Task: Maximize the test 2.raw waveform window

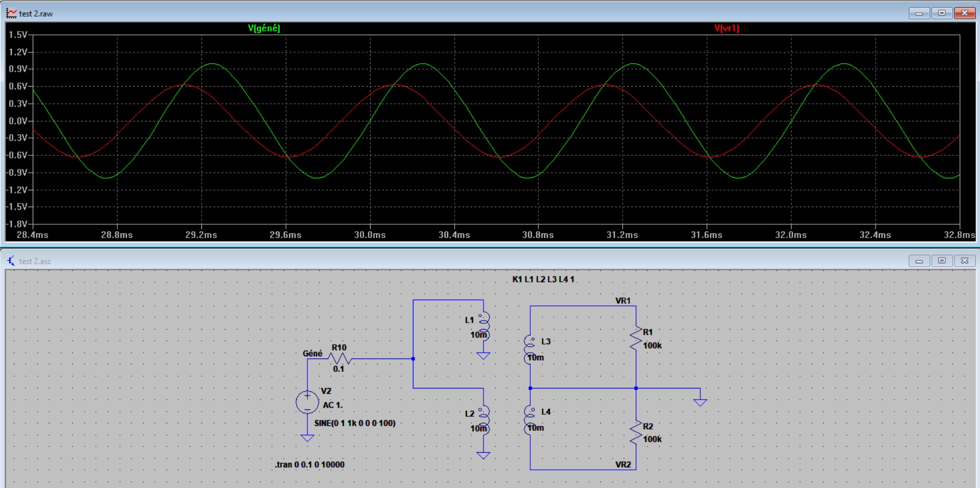Action: tap(942, 13)
